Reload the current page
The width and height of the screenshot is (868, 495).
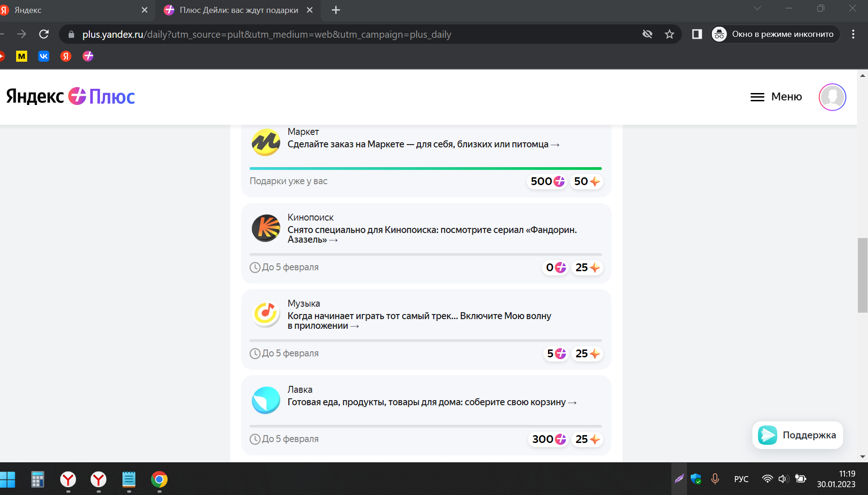coord(44,34)
